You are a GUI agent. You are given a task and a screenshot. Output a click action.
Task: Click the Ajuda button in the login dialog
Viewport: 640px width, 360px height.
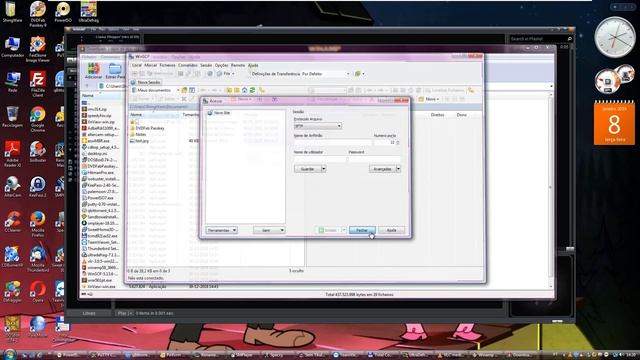(x=391, y=230)
